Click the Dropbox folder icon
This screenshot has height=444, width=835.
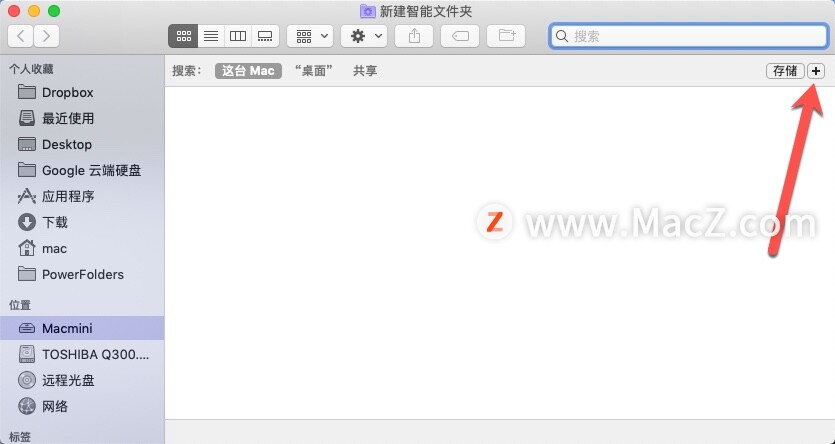tap(27, 92)
